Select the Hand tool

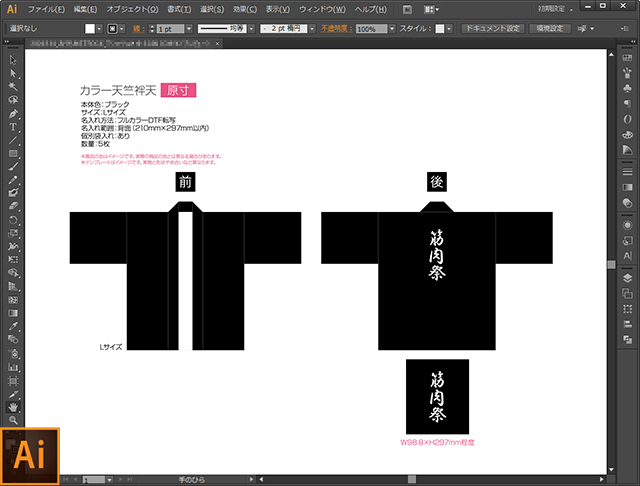(x=13, y=407)
